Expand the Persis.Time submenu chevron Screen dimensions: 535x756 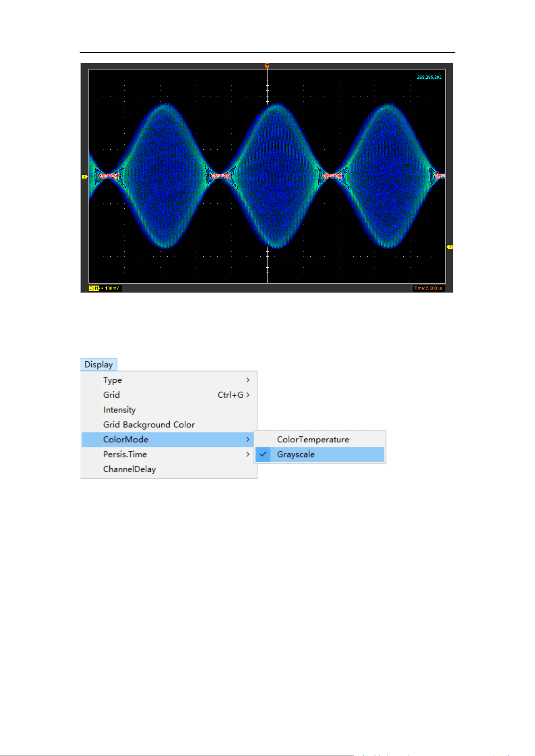(x=248, y=454)
